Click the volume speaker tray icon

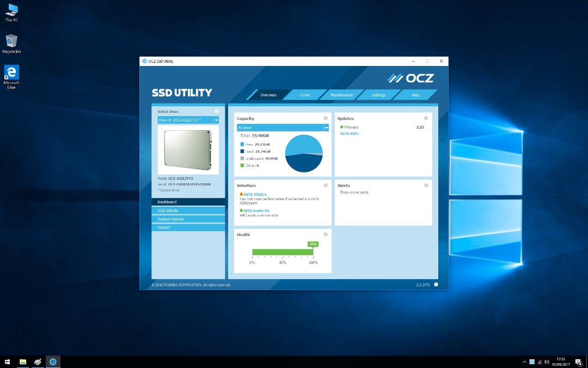coord(547,362)
